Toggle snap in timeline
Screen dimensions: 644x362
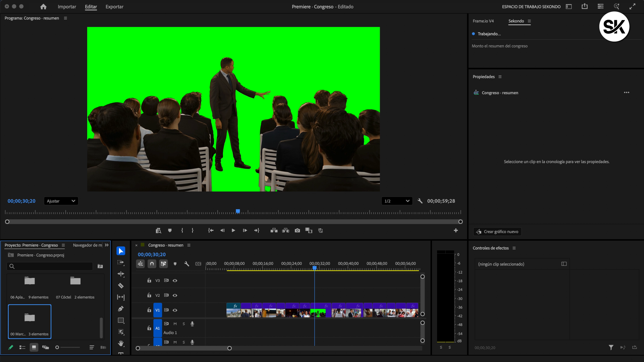click(152, 264)
